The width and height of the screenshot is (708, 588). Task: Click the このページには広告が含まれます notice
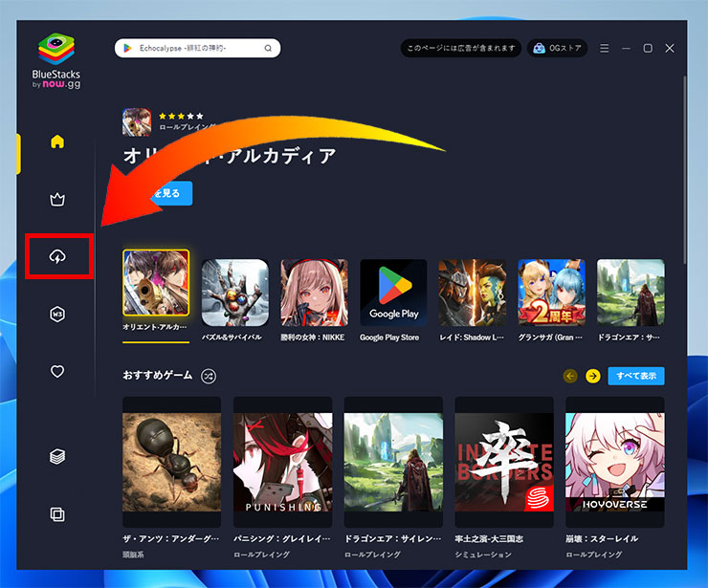[461, 48]
